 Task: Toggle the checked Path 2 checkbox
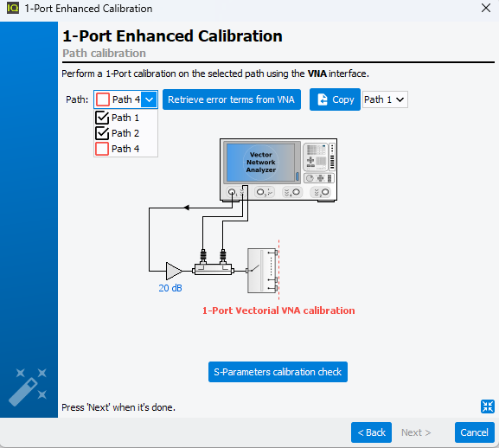(x=102, y=133)
